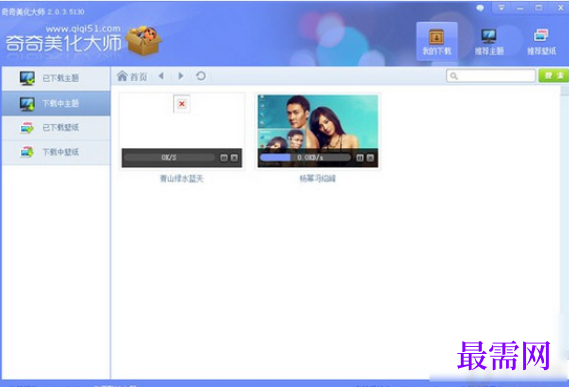Viewport: 569px width, 387px height.
Task: Focus the search input field
Action: (x=491, y=76)
